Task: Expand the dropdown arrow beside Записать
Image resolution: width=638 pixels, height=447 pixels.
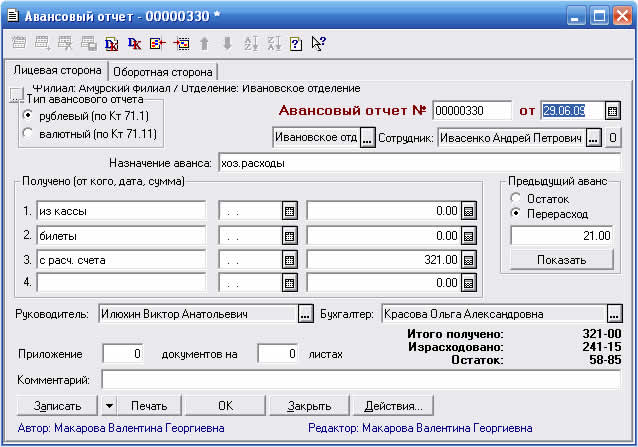Action: (x=108, y=407)
